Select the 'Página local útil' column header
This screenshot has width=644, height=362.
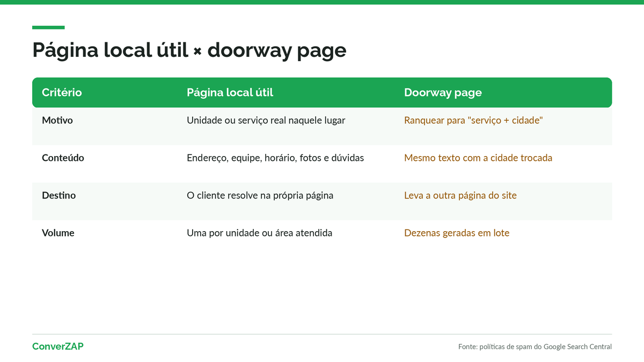[230, 92]
